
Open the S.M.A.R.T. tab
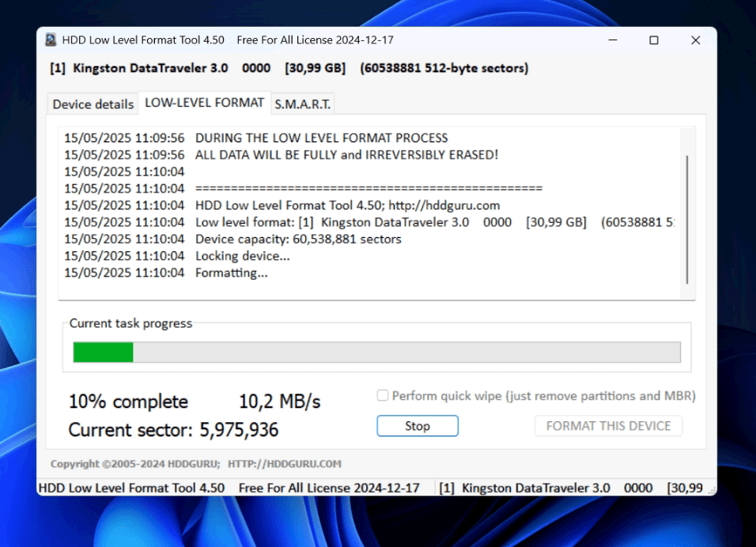point(303,104)
